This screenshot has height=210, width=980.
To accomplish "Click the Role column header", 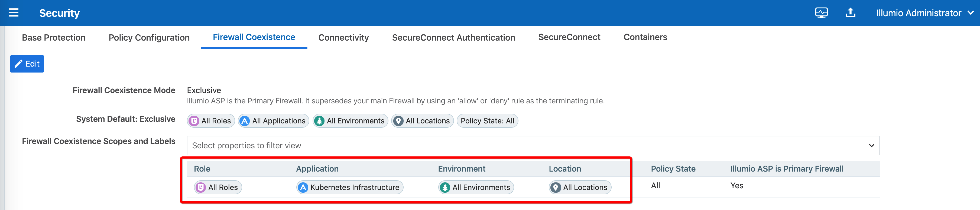I will coord(202,169).
